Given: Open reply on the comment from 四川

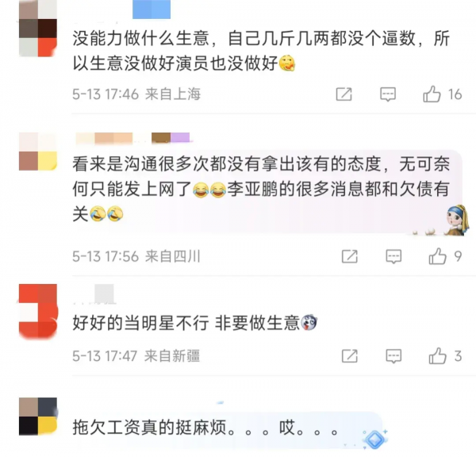Looking at the screenshot, I should (393, 256).
